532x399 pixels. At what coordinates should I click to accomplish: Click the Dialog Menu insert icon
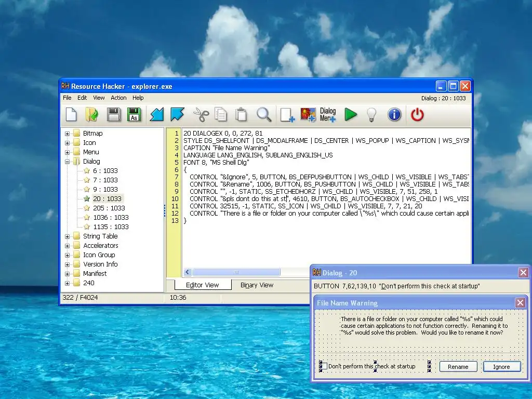(x=328, y=115)
